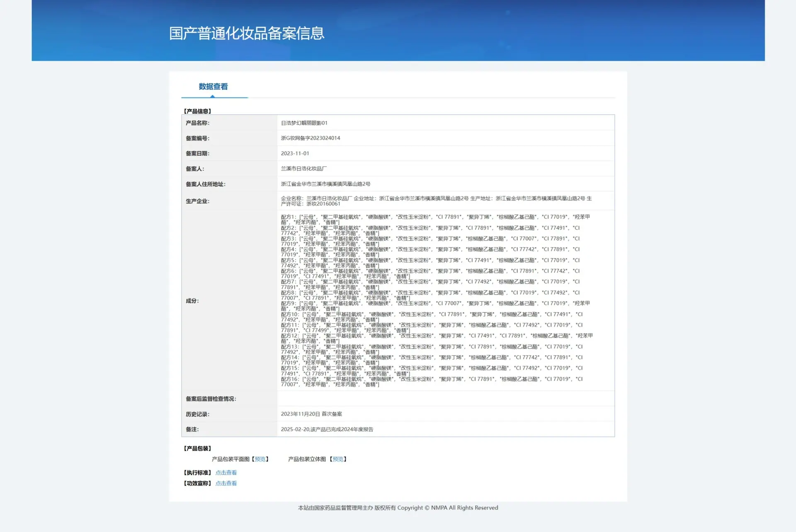
Task: Click the 配方16 ingredient line
Action: tap(432, 382)
